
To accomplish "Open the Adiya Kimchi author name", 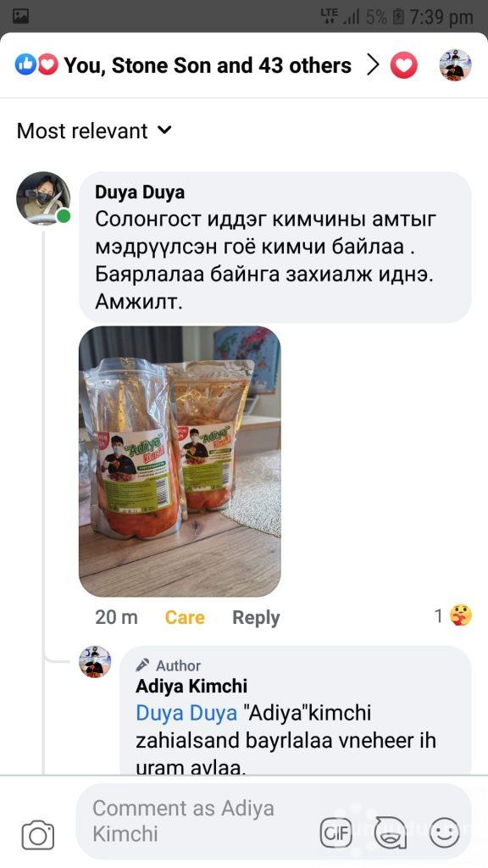I will pyautogui.click(x=191, y=686).
